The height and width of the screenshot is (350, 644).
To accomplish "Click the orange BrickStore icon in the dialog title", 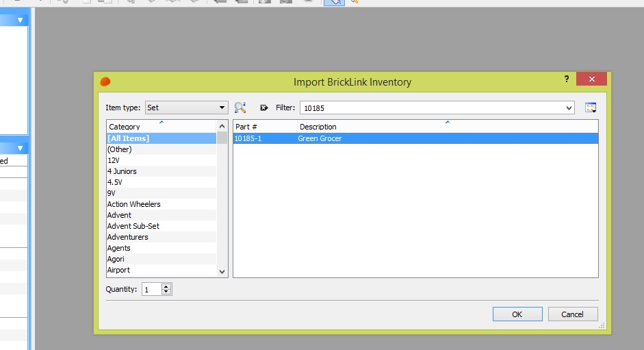I will (x=105, y=82).
